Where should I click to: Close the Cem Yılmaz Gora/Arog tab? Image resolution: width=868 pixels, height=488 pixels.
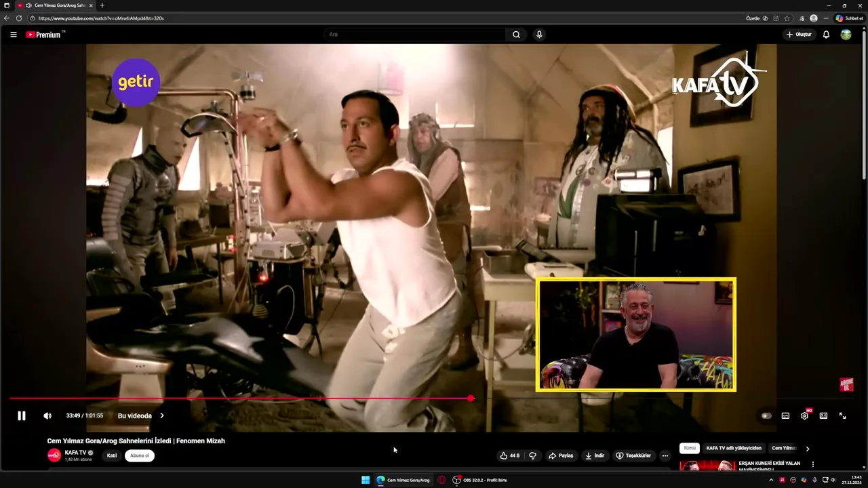pyautogui.click(x=91, y=5)
